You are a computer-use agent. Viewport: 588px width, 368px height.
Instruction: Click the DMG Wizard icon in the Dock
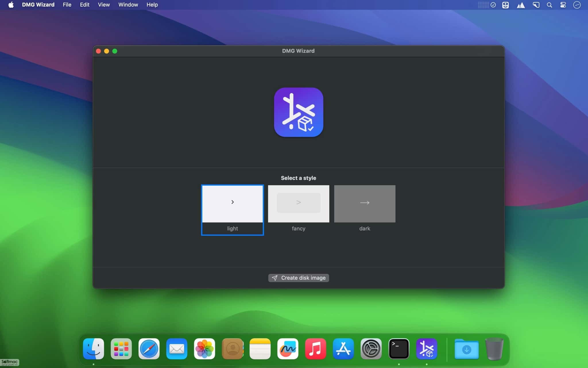(x=427, y=349)
